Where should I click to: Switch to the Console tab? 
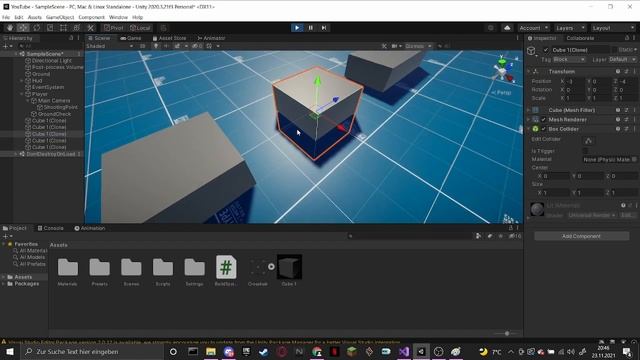click(51, 228)
